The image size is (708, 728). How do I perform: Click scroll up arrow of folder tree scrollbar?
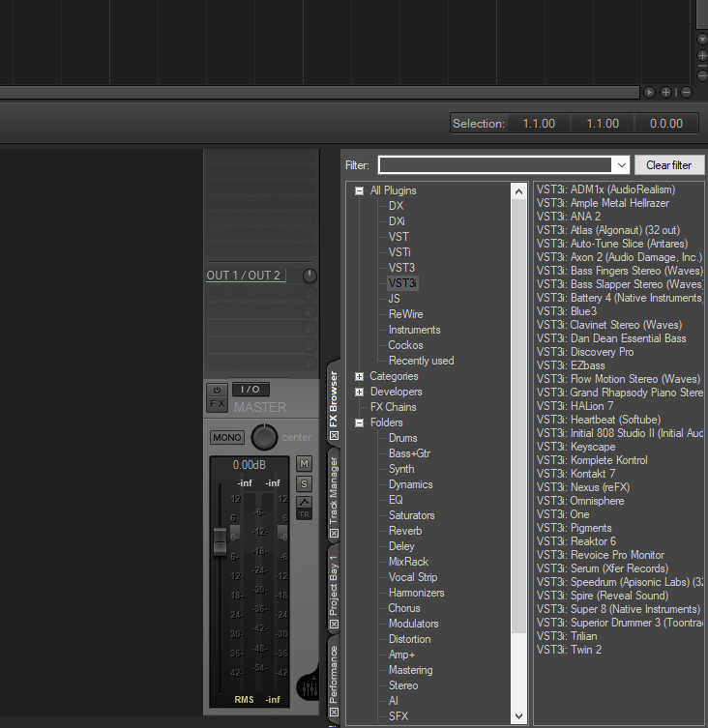click(x=519, y=191)
